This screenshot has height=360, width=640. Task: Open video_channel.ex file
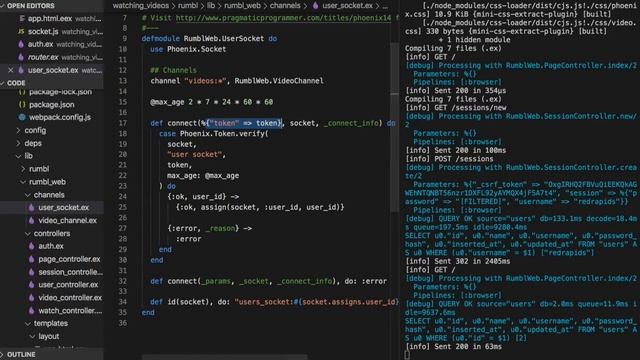tap(67, 220)
